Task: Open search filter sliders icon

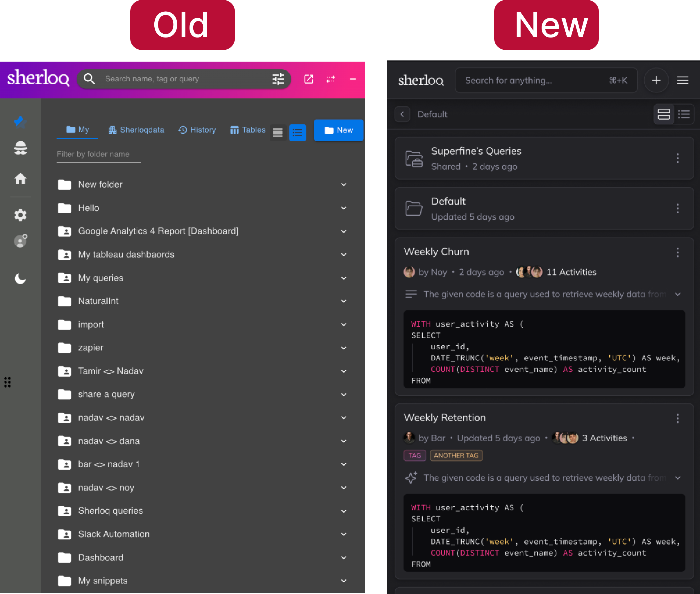Action: 278,79
